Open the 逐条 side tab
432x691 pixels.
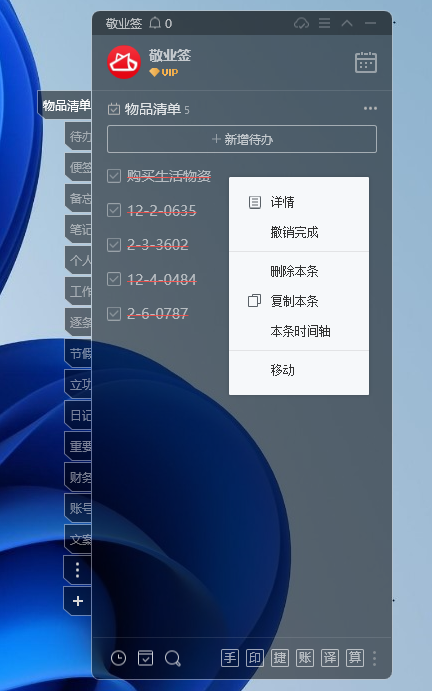(78, 322)
